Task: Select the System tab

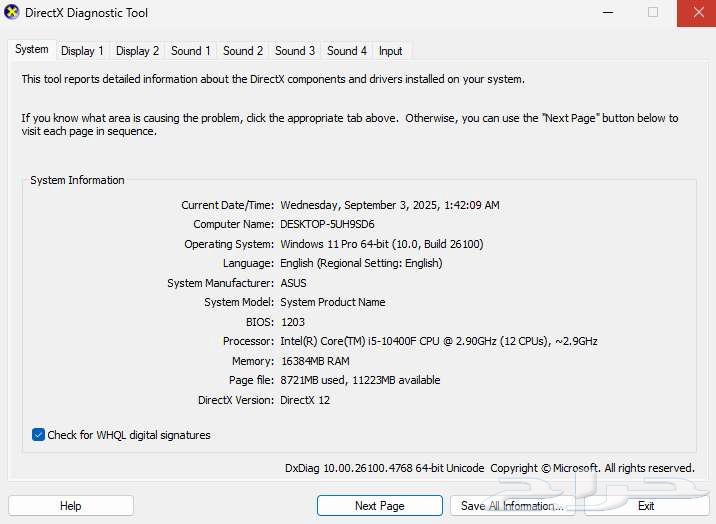Action: click(31, 49)
